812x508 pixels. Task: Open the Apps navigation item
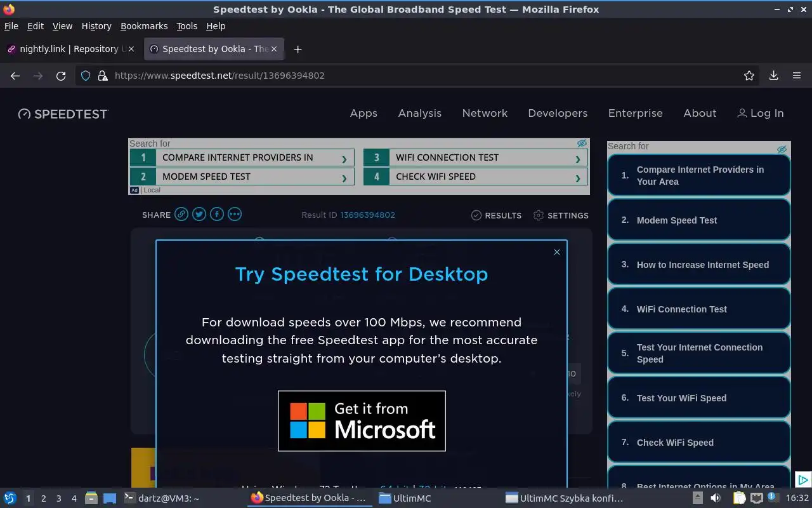coord(363,113)
